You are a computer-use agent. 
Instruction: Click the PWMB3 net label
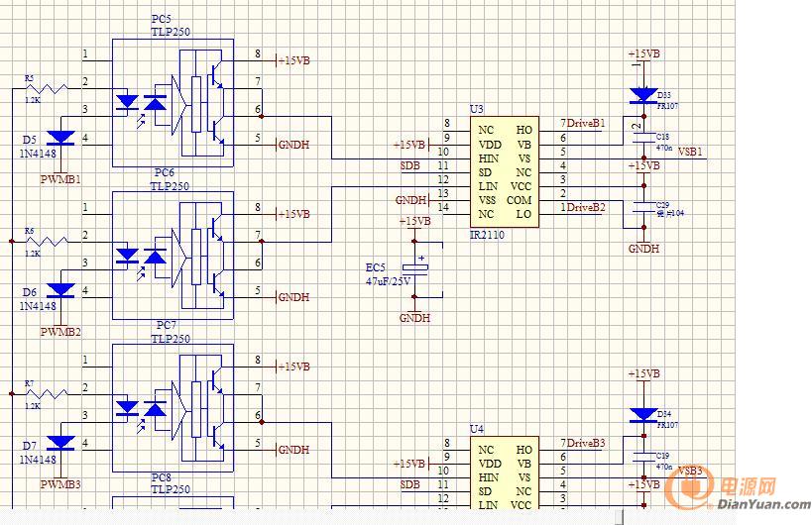[x=60, y=484]
